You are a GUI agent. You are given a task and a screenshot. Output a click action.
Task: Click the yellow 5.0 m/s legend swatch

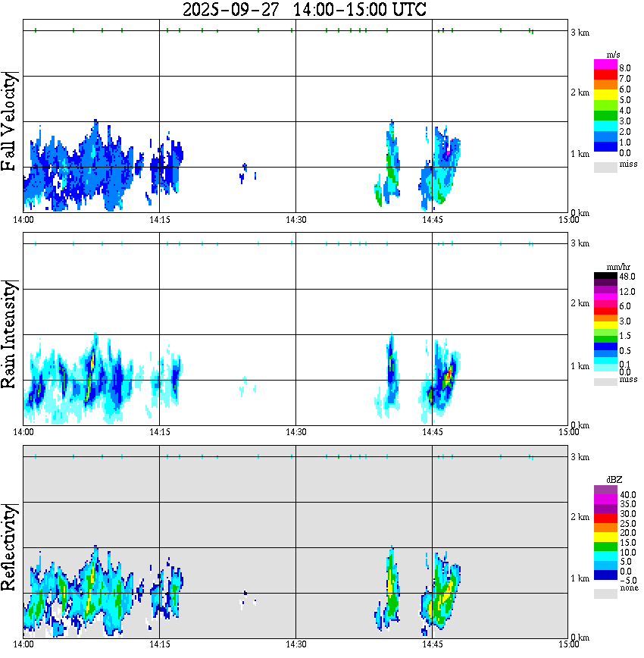(605, 95)
